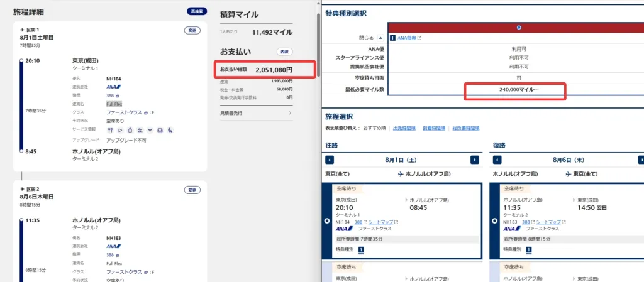
Task: Open シートマップ link for NH184
Action: [x=380, y=222]
